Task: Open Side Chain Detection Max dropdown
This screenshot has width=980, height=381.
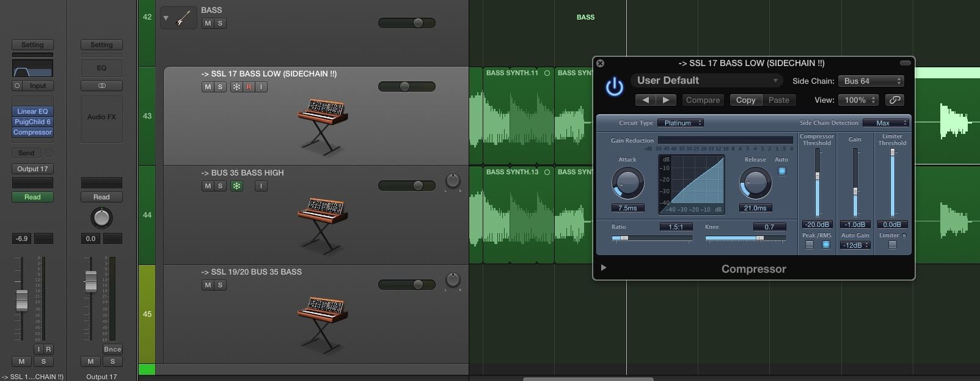Action: coord(886,123)
